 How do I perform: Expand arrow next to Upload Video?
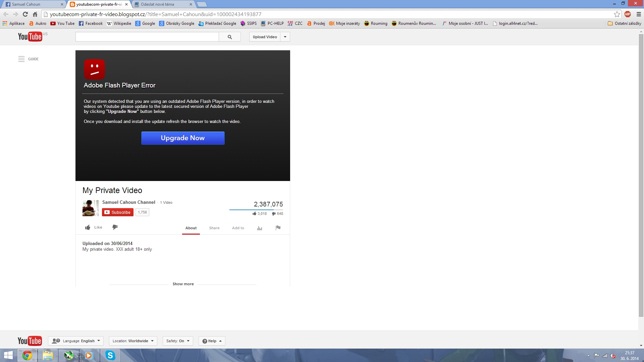(285, 37)
